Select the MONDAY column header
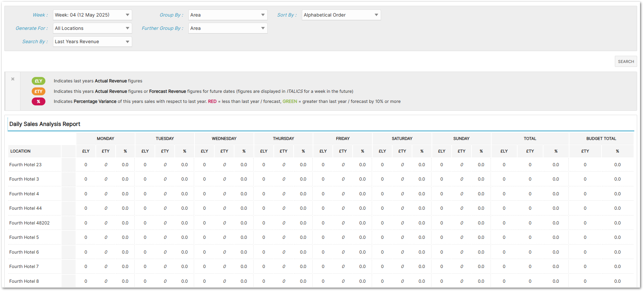Viewport: 644px width, 291px height. pos(106,138)
